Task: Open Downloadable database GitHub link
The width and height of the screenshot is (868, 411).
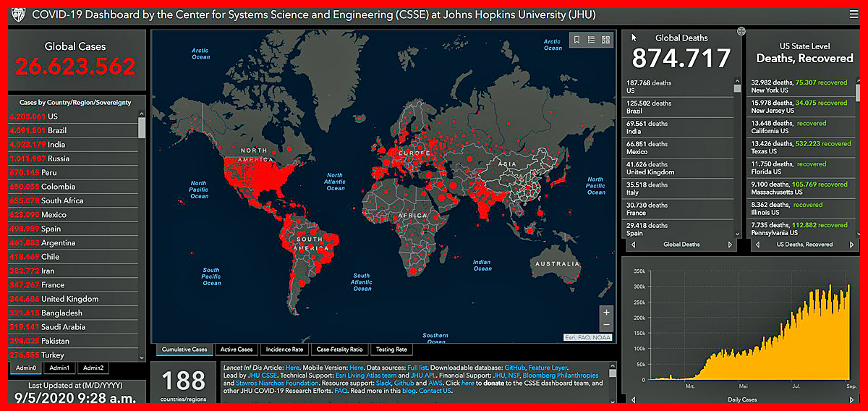Action: (515, 368)
